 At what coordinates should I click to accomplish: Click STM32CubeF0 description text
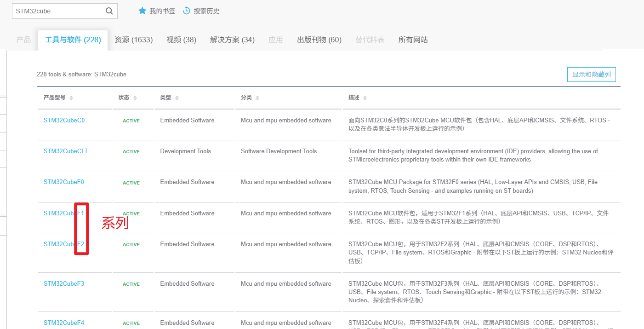473,186
